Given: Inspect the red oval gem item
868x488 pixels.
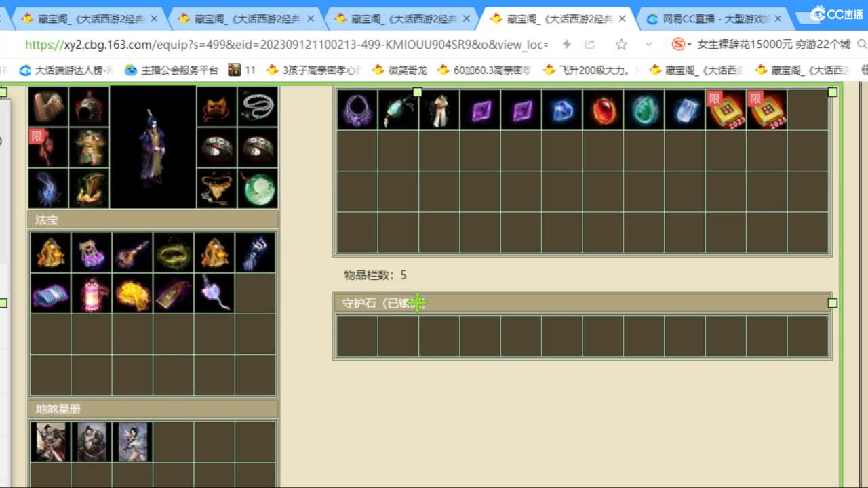Looking at the screenshot, I should [603, 110].
